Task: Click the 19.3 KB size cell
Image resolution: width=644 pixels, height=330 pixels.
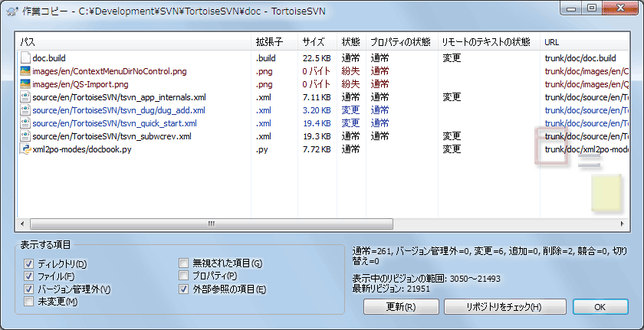Action: point(317,136)
